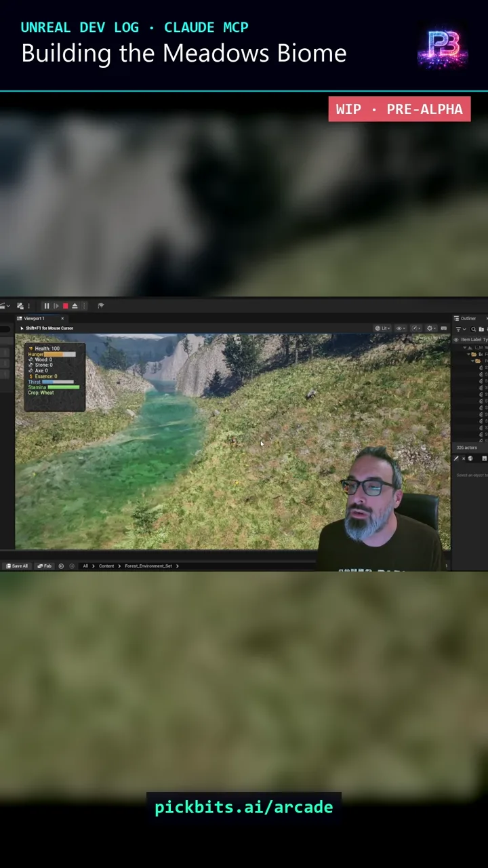Open the viewport settings gear dropdown

(x=430, y=328)
